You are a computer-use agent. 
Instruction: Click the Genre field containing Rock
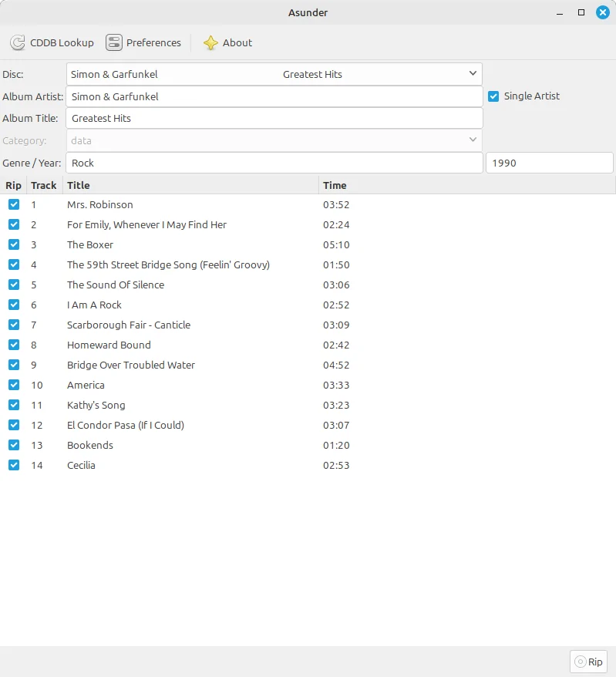coord(274,163)
